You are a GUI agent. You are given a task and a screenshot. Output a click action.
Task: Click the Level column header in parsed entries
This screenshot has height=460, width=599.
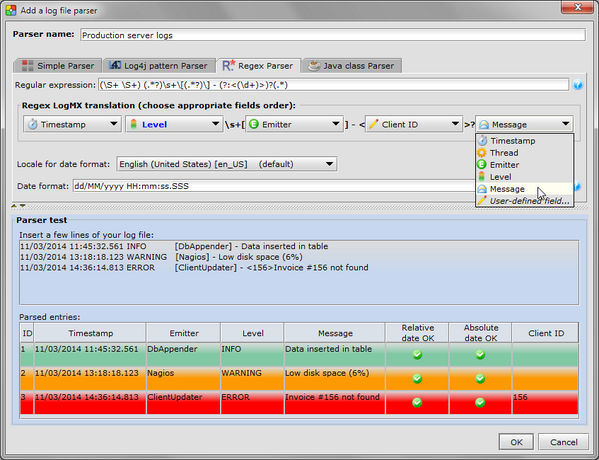click(253, 333)
